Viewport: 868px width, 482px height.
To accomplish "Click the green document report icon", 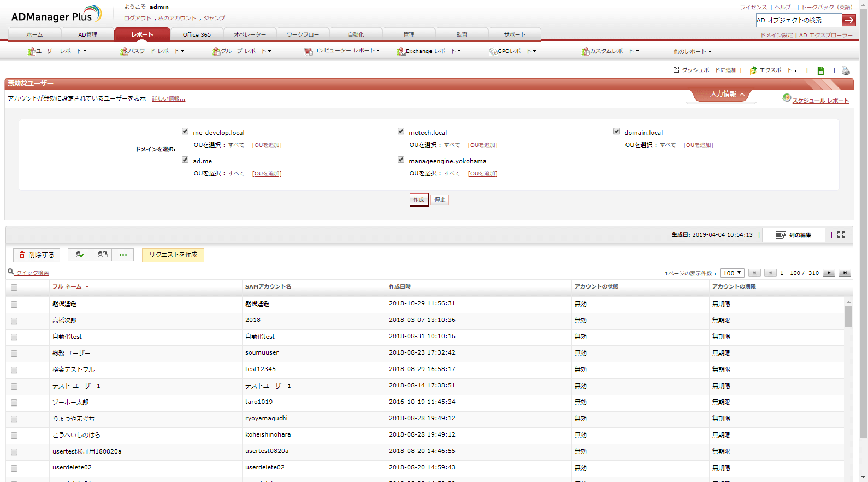I will (x=820, y=70).
